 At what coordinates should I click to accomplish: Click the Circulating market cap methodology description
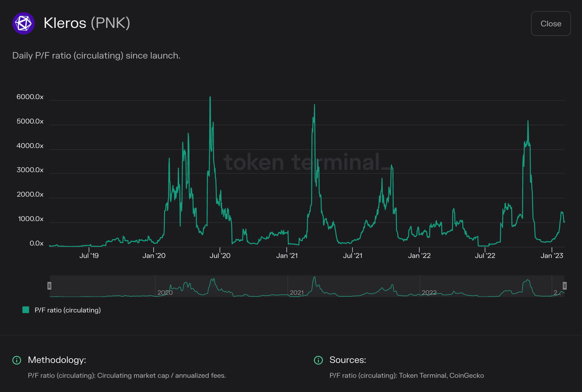click(127, 376)
